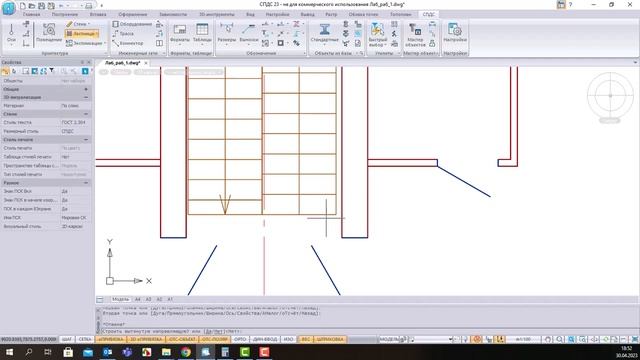
Task: Toggle ОРТО mode
Action: 240,339
